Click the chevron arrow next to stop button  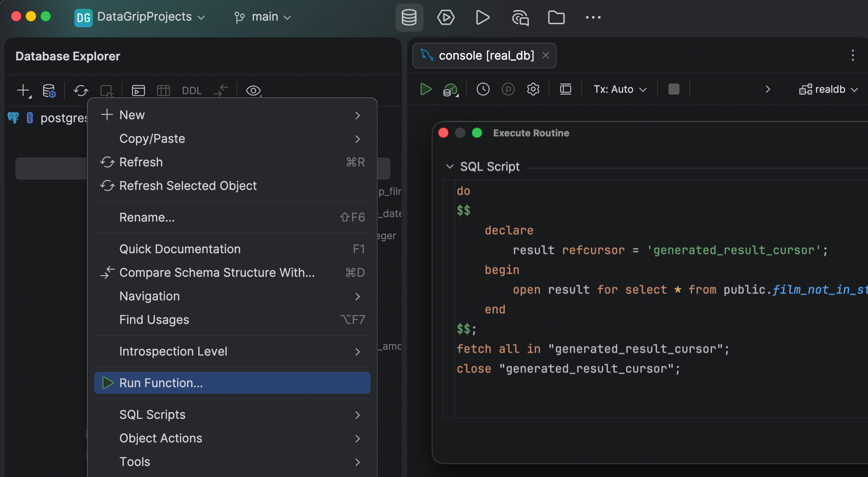767,89
